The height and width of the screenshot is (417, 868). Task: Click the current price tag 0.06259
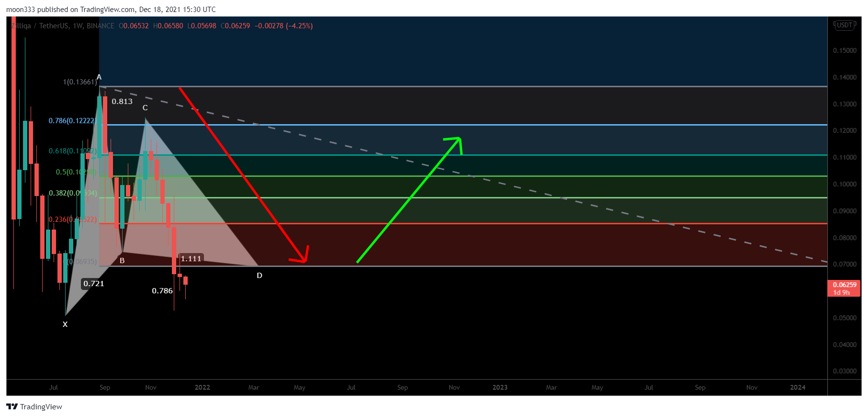[x=844, y=289]
